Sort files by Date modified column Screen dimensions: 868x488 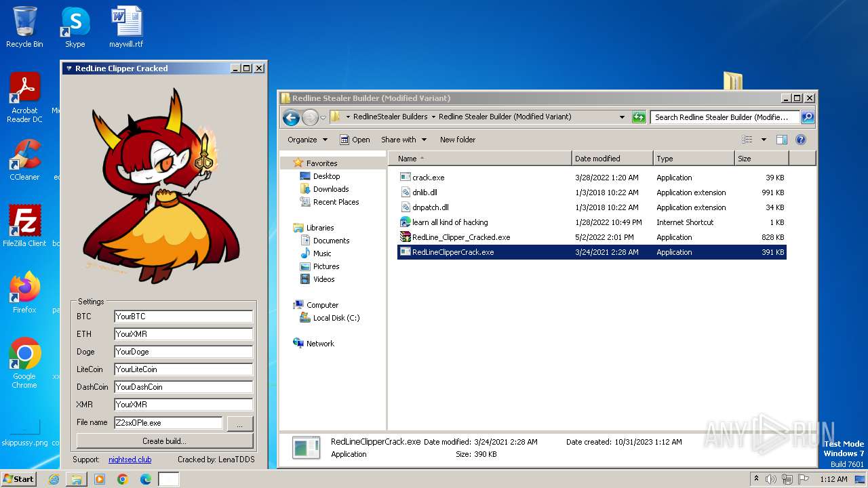click(x=612, y=159)
